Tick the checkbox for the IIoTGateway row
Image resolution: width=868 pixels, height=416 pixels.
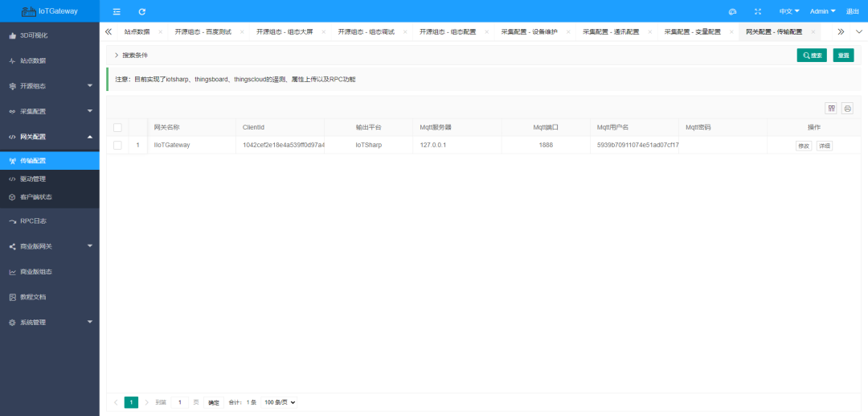click(x=117, y=146)
